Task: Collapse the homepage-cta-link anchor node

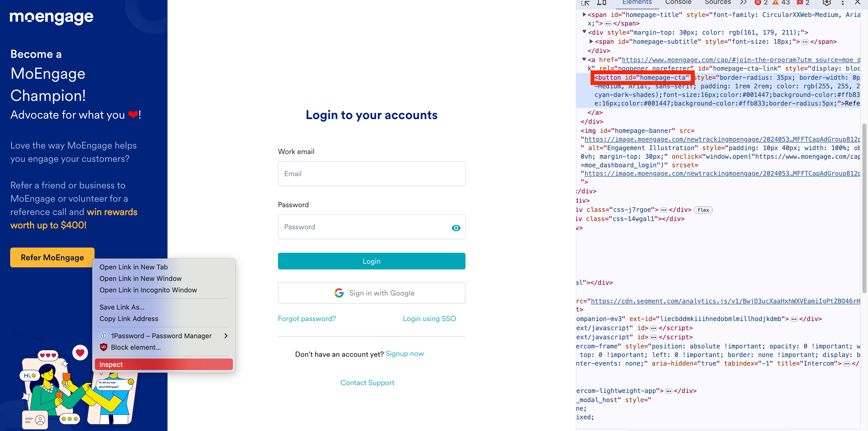Action: 585,60
